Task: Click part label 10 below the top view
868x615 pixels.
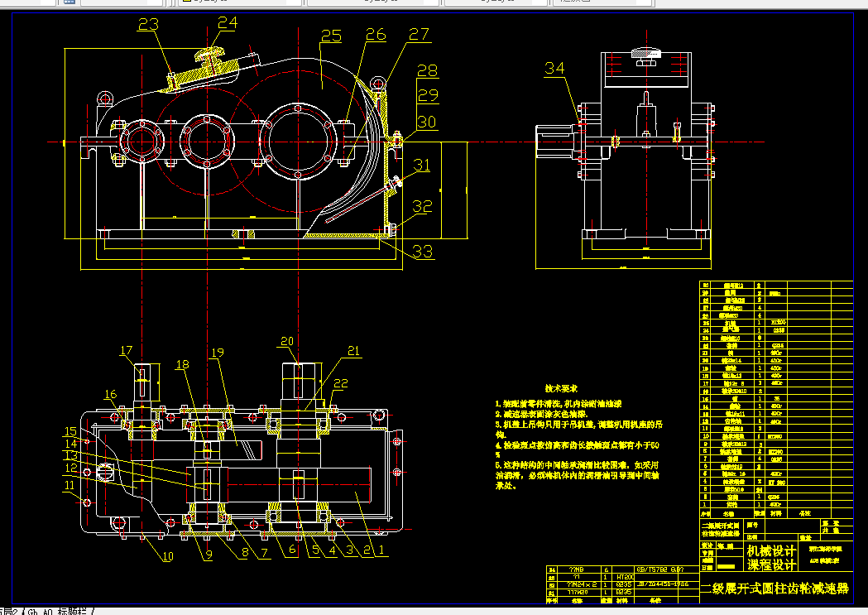Action: 167,556
